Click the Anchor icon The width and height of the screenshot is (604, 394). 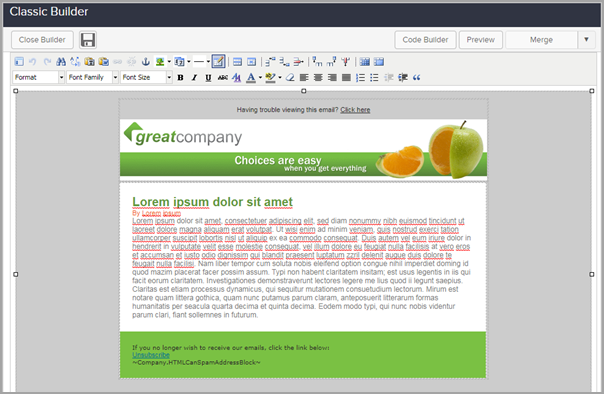point(146,62)
